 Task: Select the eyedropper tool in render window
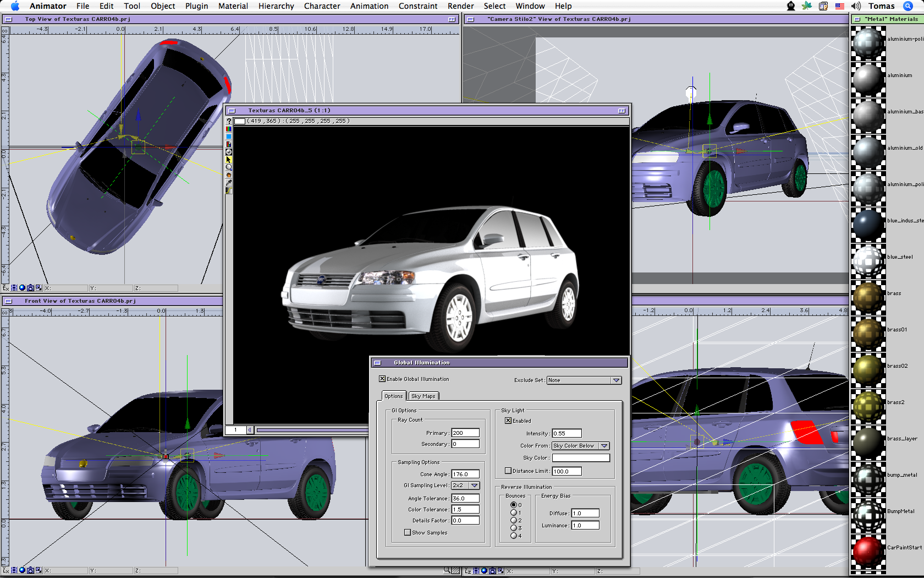click(x=229, y=182)
